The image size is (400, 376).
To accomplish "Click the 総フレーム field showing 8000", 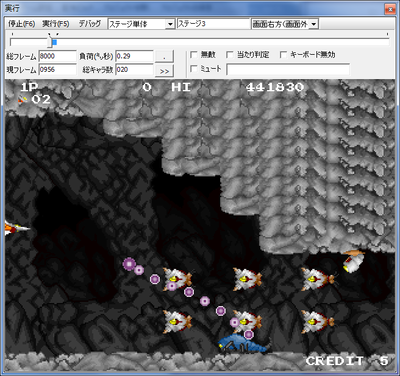I will coord(57,56).
